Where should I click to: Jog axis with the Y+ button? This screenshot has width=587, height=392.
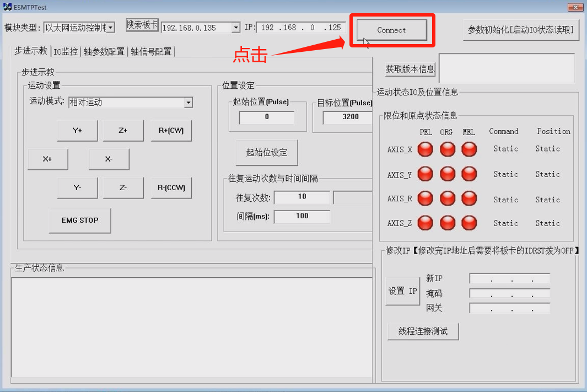(77, 131)
